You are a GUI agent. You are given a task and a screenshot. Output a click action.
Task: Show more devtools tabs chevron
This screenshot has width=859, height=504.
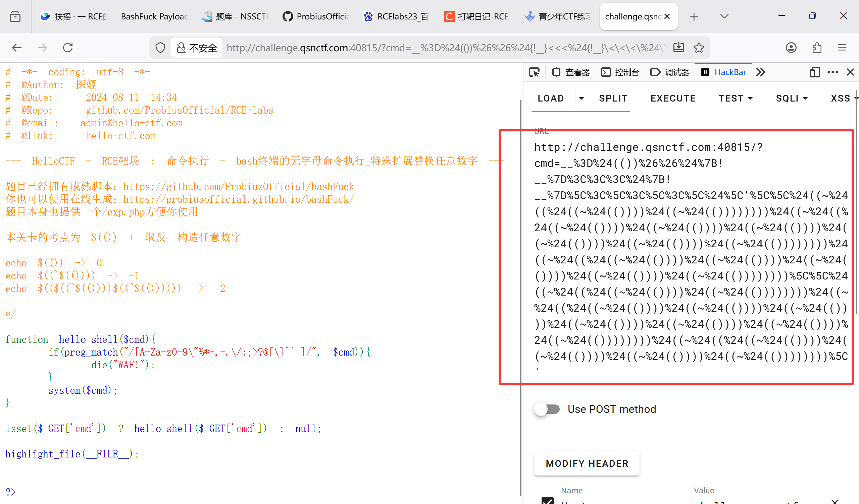[760, 72]
